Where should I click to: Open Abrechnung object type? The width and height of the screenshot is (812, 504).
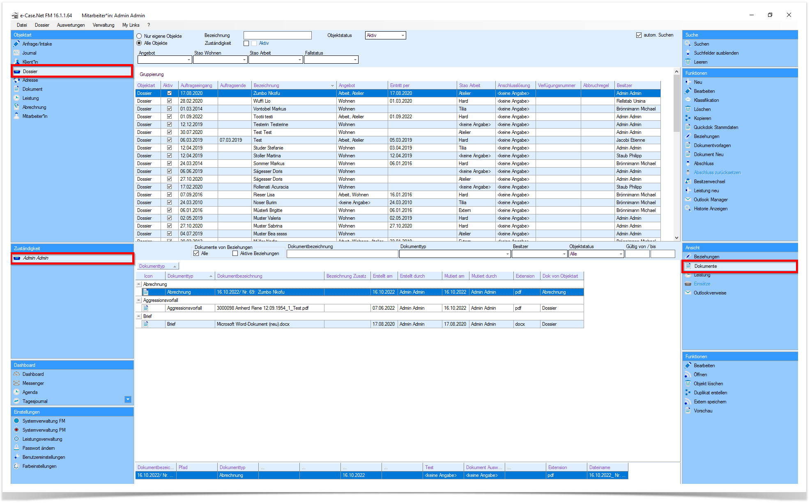(35, 107)
